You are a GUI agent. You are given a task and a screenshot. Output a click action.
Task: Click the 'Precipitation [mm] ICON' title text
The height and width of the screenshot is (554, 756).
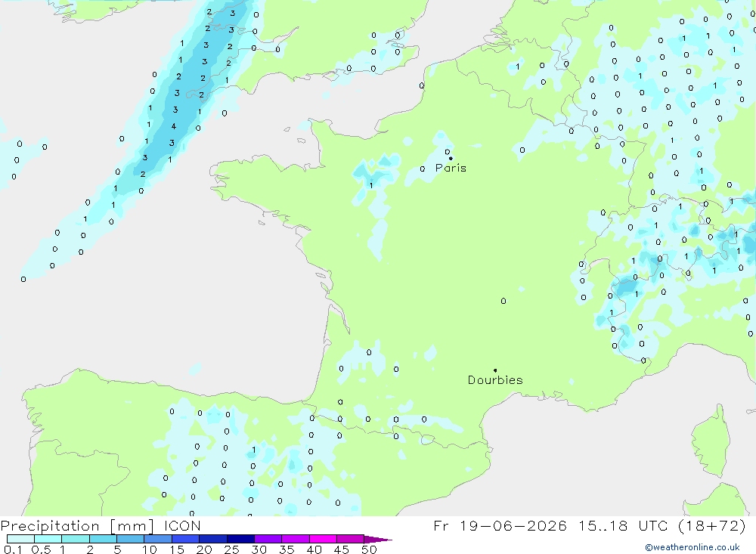[101, 525]
